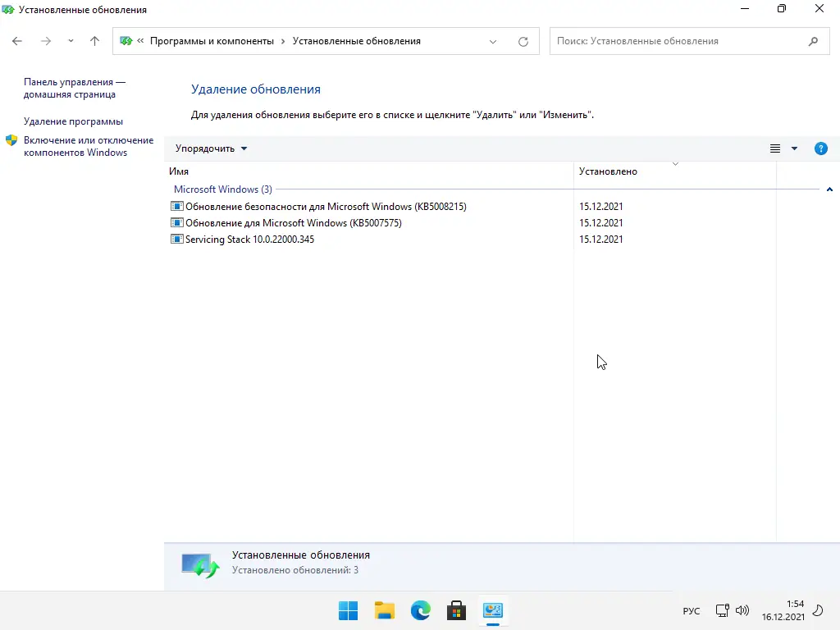Image resolution: width=840 pixels, height=630 pixels.
Task: Go back with the left arrow button
Action: pos(17,41)
